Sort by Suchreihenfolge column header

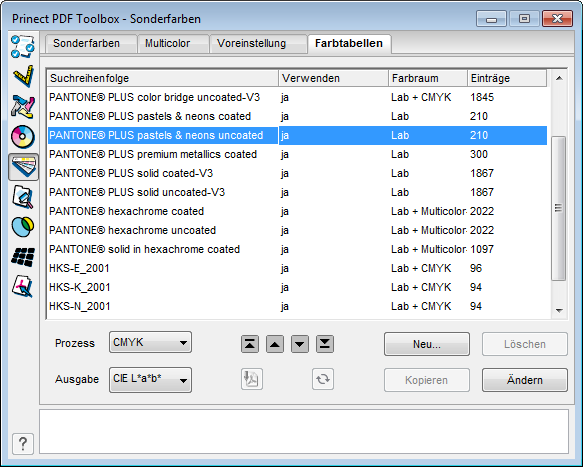pyautogui.click(x=162, y=78)
